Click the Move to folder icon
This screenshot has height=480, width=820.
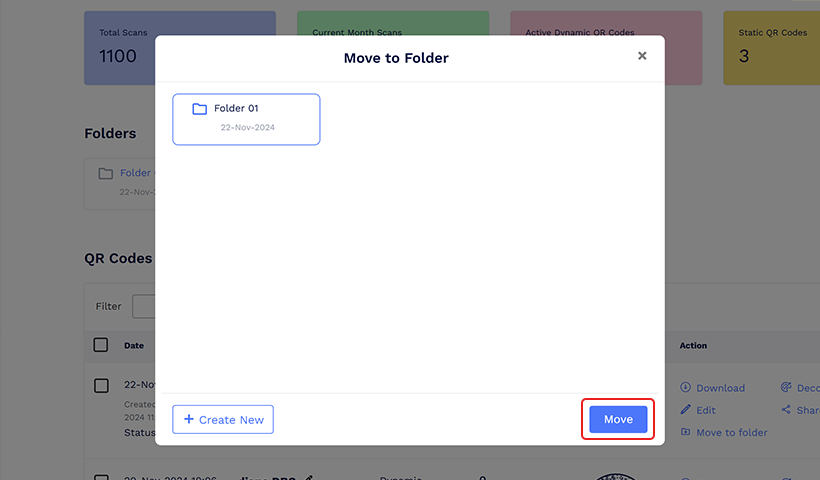685,432
